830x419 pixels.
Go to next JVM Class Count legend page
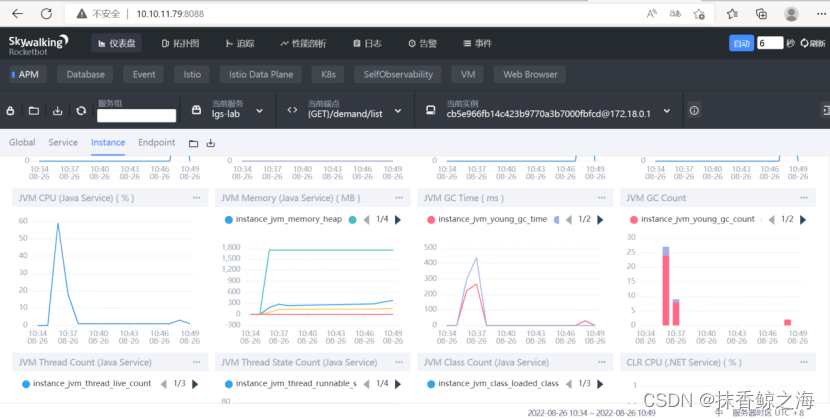(x=600, y=384)
